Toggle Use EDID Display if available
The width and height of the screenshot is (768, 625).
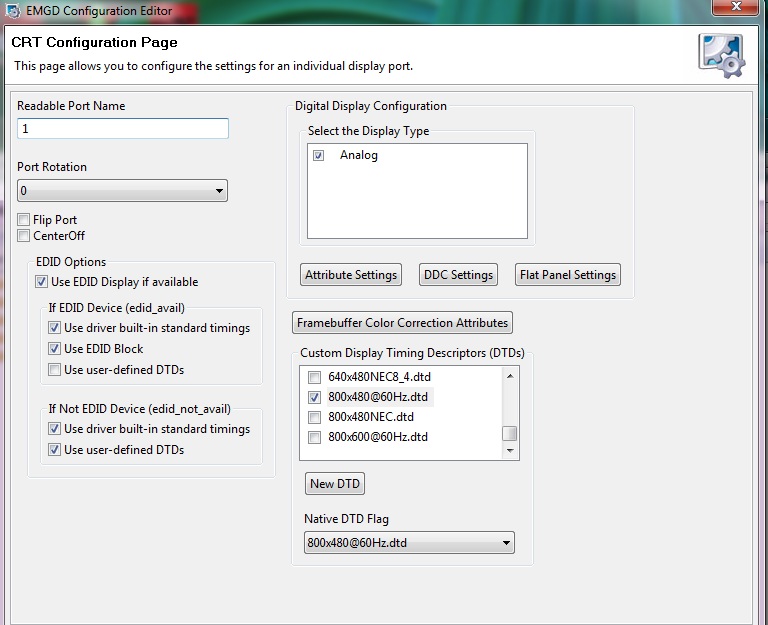click(x=42, y=282)
